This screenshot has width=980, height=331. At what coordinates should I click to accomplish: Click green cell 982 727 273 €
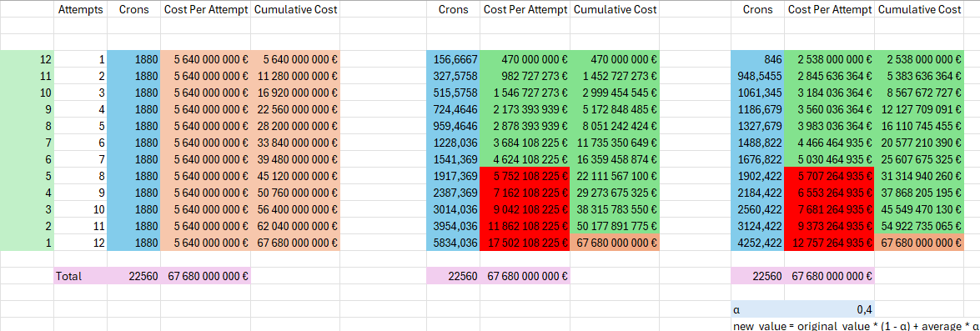pyautogui.click(x=525, y=76)
